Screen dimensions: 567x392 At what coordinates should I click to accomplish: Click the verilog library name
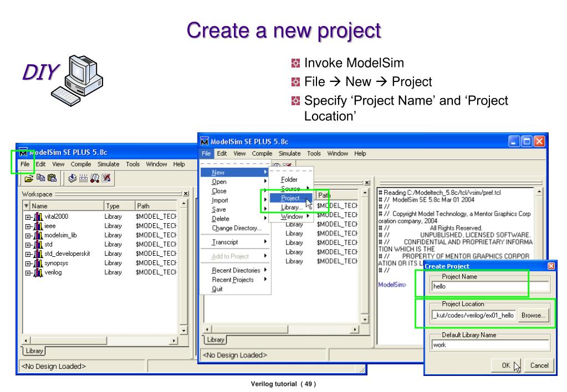pos(53,272)
